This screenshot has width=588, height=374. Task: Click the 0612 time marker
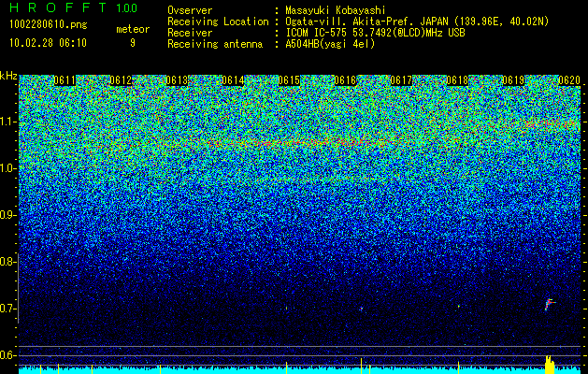point(121,80)
